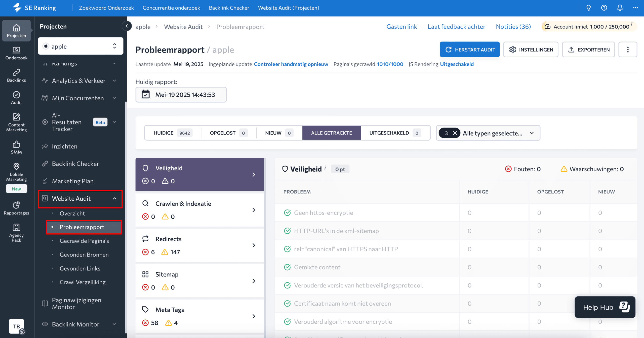
Task: Open the Meta Tags category
Action: coord(199,316)
